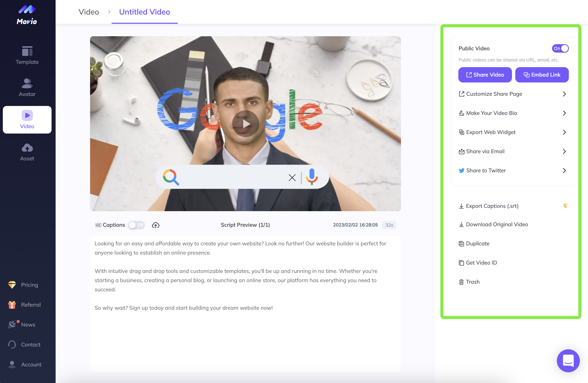
Task: Open Template in the sidebar
Action: pyautogui.click(x=27, y=55)
